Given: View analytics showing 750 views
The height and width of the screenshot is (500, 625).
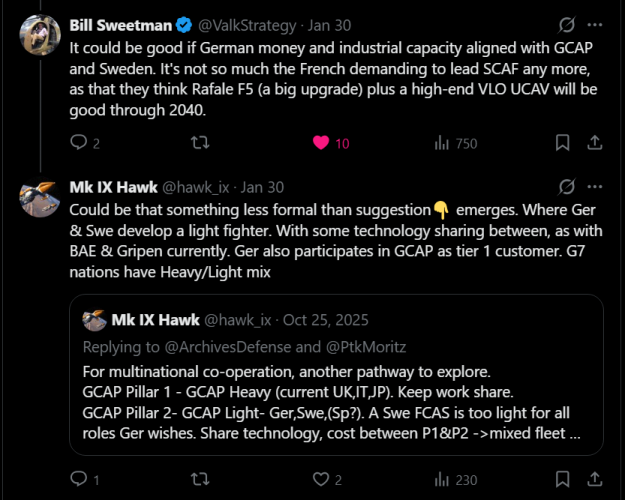Looking at the screenshot, I should click(441, 143).
